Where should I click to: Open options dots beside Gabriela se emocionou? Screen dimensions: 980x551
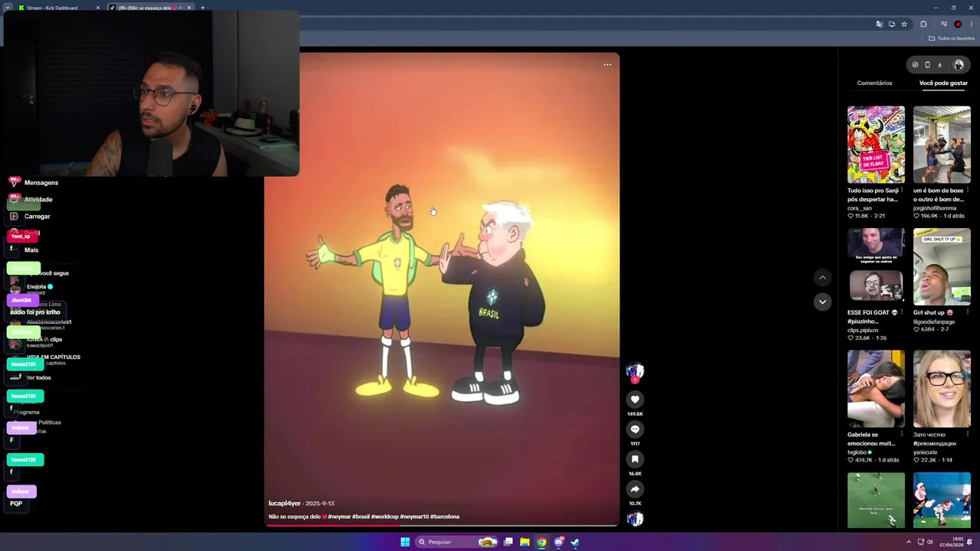(x=902, y=434)
